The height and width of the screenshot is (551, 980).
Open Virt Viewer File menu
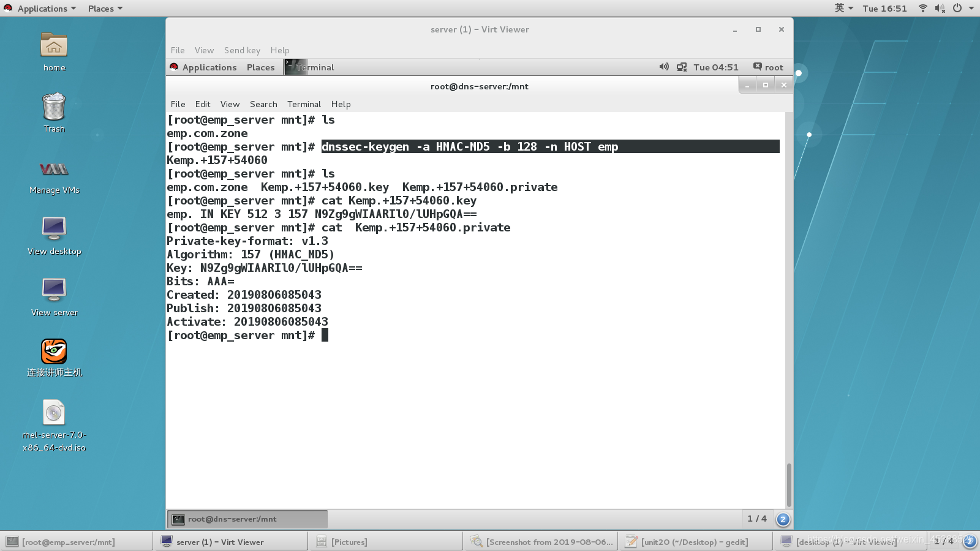pos(178,50)
